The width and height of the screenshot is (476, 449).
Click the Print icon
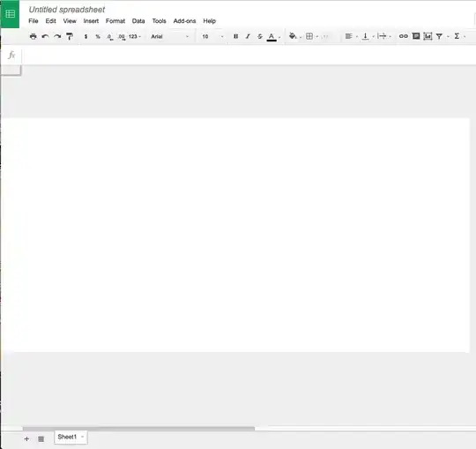[33, 36]
